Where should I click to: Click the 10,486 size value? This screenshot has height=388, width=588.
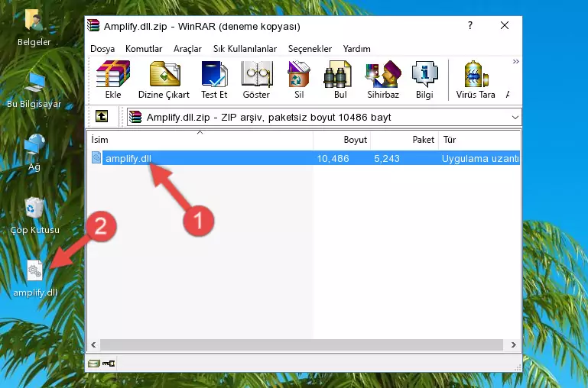pos(333,158)
